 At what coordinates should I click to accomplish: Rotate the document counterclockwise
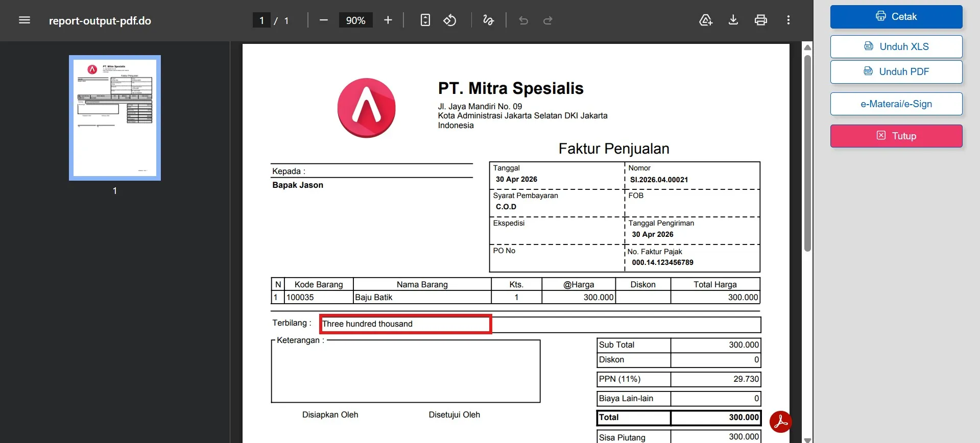450,20
